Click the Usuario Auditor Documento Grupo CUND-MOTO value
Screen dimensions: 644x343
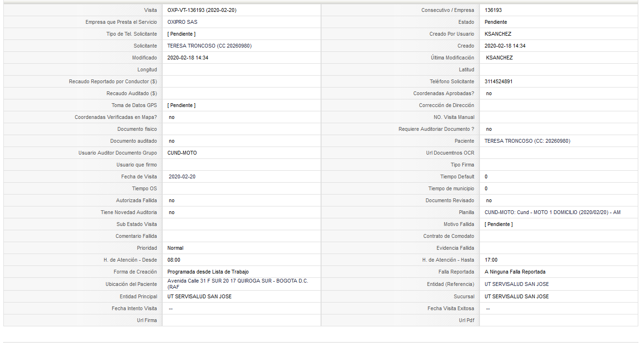pos(182,153)
